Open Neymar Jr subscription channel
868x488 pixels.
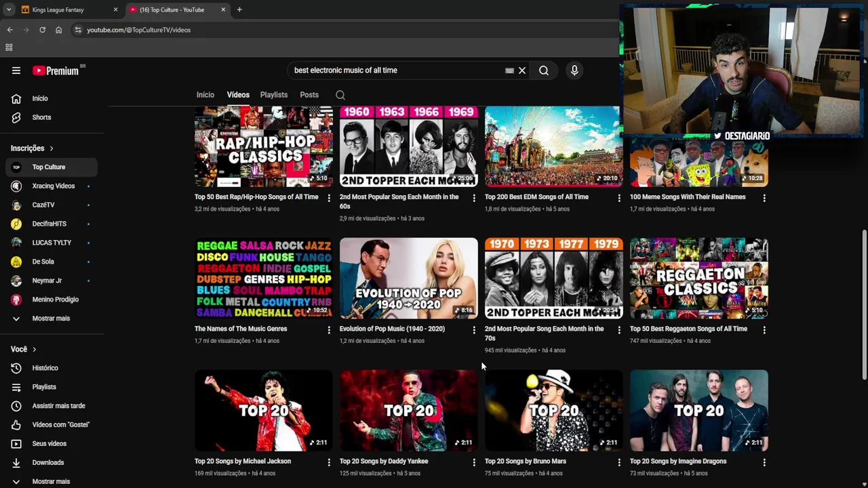[x=52, y=281]
